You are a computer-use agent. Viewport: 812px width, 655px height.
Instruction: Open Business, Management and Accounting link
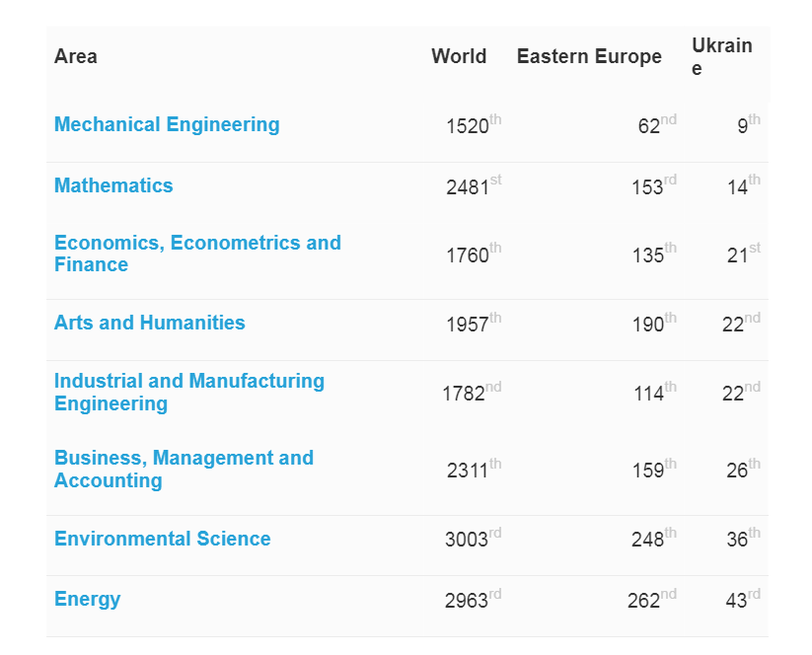tap(184, 470)
